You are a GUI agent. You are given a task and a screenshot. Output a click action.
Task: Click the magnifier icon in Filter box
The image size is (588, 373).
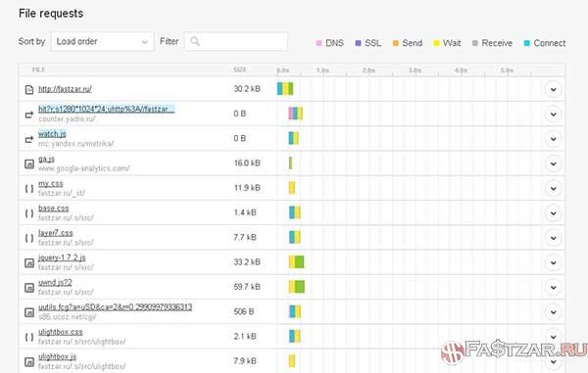pyautogui.click(x=195, y=41)
